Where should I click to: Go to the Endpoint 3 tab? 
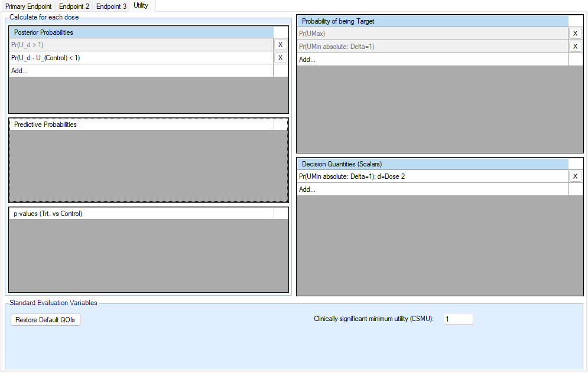click(111, 6)
